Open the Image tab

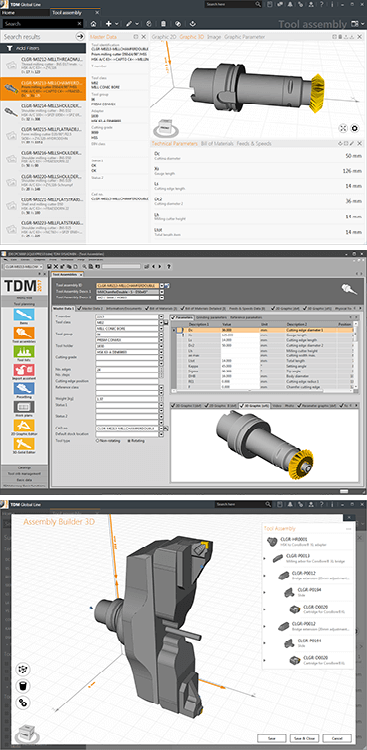click(x=214, y=36)
